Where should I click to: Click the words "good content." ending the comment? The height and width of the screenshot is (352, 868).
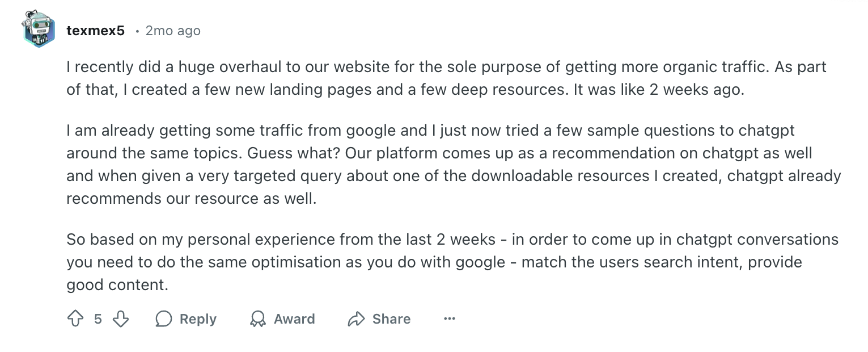pos(117,284)
